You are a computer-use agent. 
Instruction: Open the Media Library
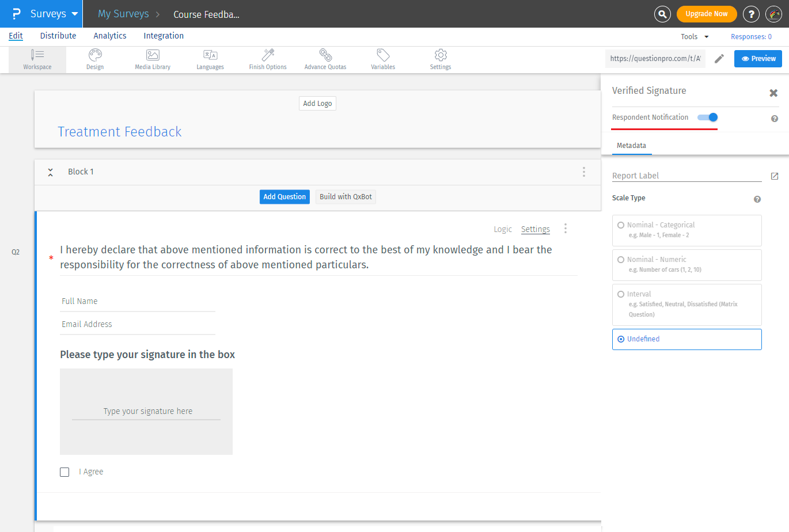pyautogui.click(x=153, y=59)
